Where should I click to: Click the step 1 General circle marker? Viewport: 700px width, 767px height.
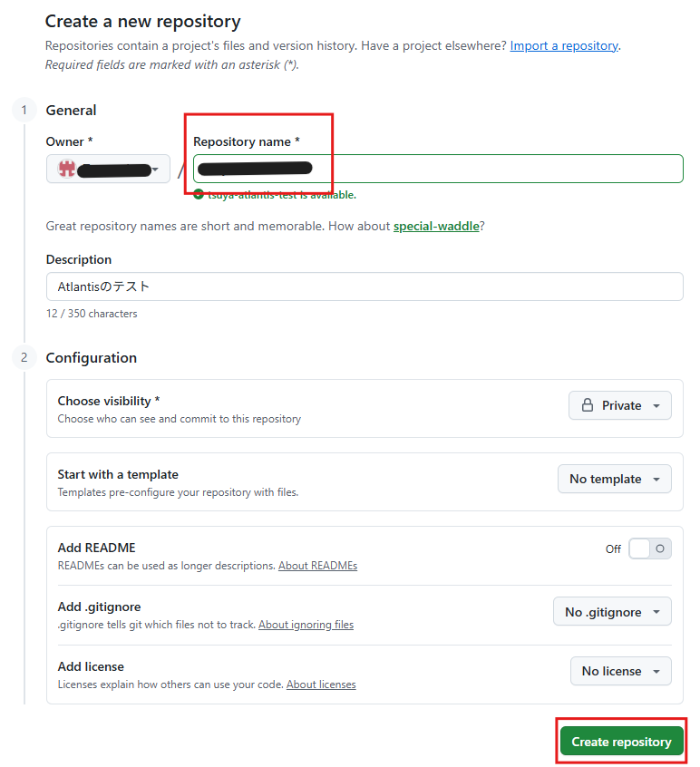coord(24,111)
